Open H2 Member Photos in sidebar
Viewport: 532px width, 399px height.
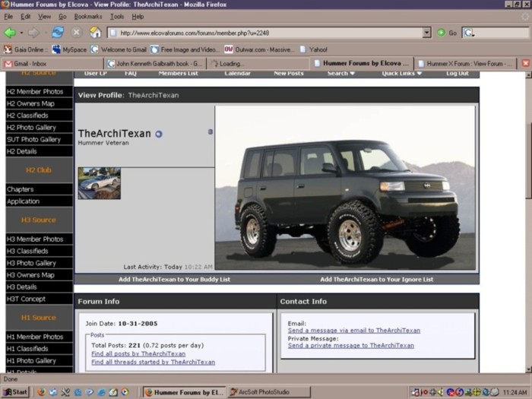pos(39,92)
